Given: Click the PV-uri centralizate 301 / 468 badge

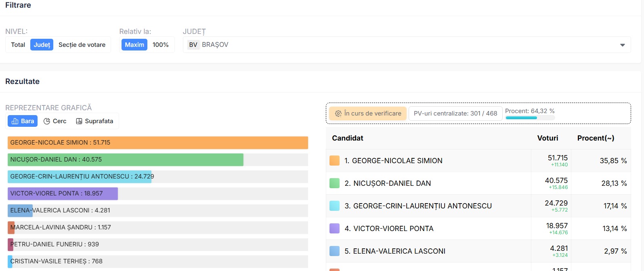Looking at the screenshot, I should click(x=455, y=113).
